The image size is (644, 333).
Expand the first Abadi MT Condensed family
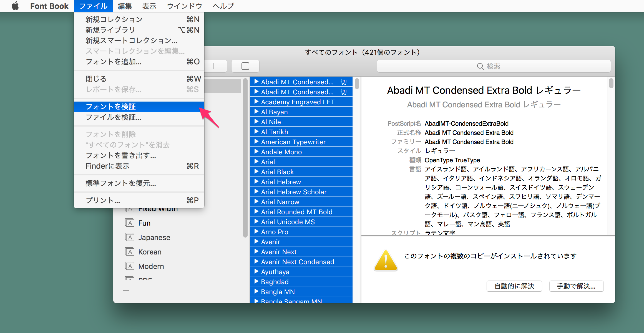256,82
